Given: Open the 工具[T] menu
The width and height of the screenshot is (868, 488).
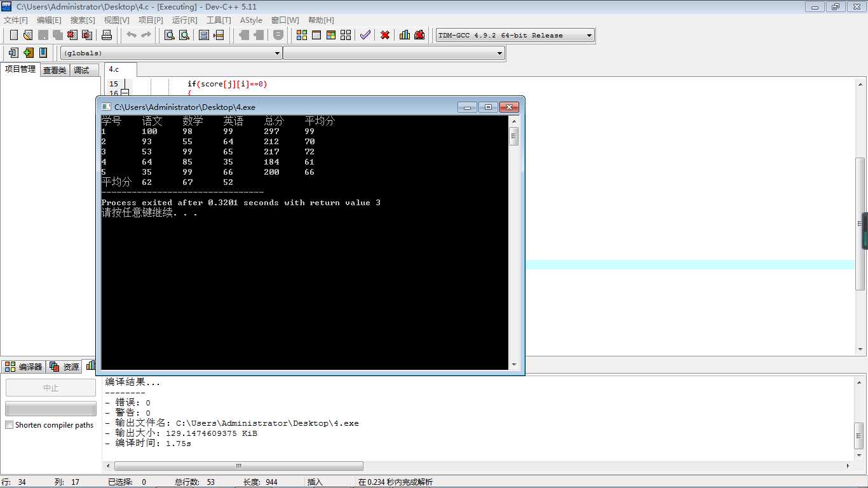Looking at the screenshot, I should click(219, 20).
